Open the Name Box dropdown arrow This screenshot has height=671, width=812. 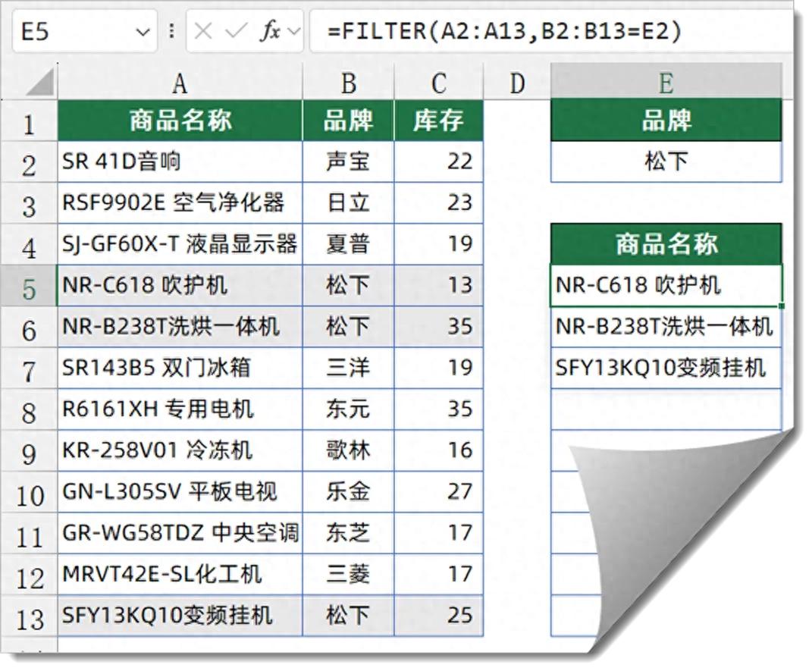143,32
